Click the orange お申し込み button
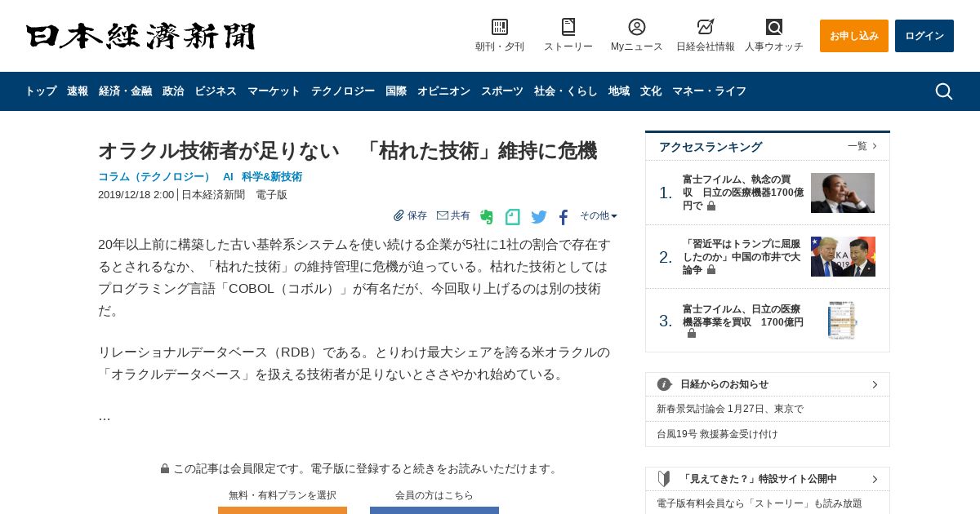 pyautogui.click(x=854, y=36)
